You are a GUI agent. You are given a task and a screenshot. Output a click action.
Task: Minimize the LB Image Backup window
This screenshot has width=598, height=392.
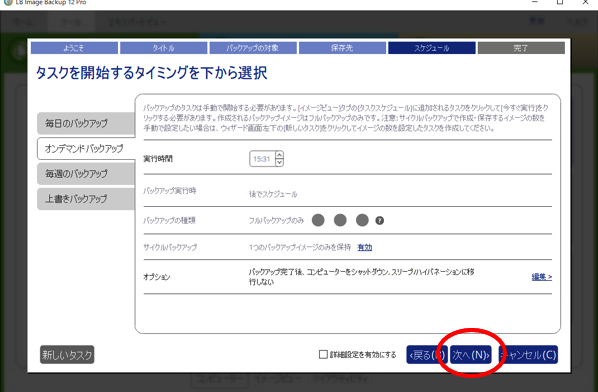pyautogui.click(x=535, y=2)
